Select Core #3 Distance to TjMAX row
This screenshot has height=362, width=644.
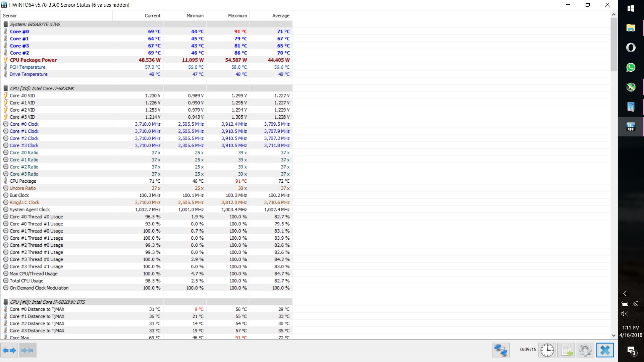pyautogui.click(x=146, y=330)
